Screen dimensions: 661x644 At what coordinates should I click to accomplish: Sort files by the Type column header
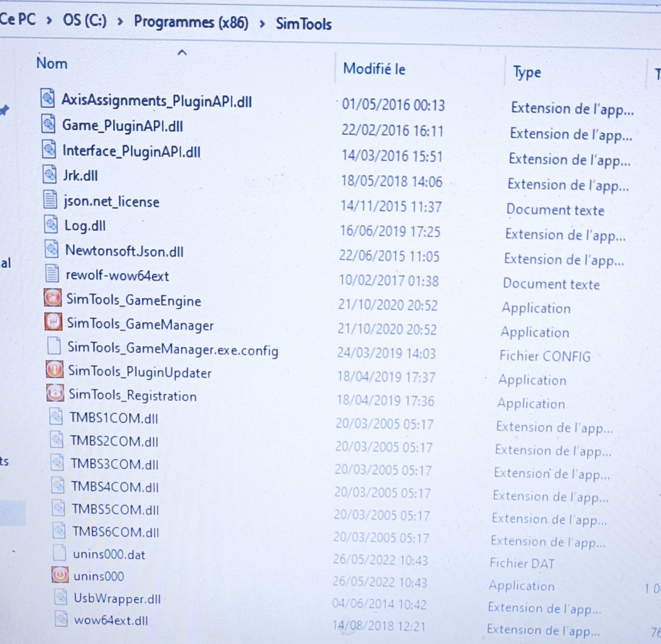coord(527,73)
